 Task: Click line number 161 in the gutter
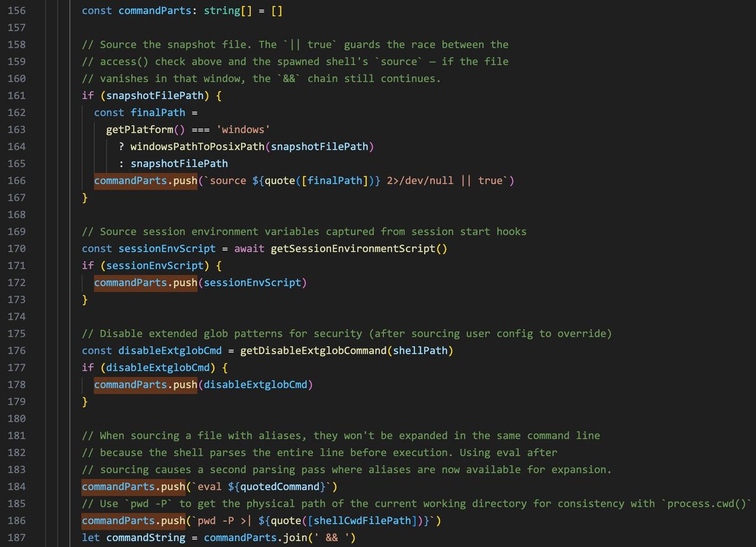pyautogui.click(x=17, y=96)
